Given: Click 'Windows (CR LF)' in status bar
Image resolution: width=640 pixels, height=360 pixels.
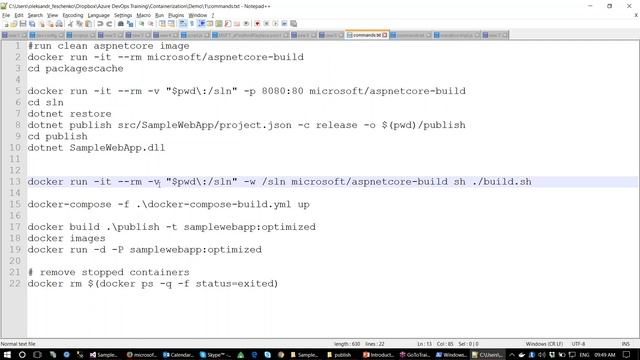Looking at the screenshot, I should 544,344.
